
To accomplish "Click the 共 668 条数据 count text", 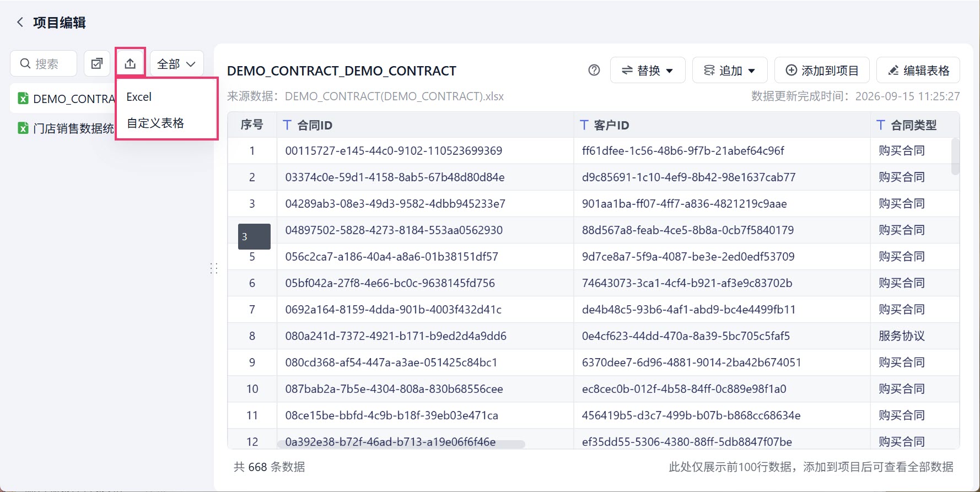I will click(x=269, y=467).
